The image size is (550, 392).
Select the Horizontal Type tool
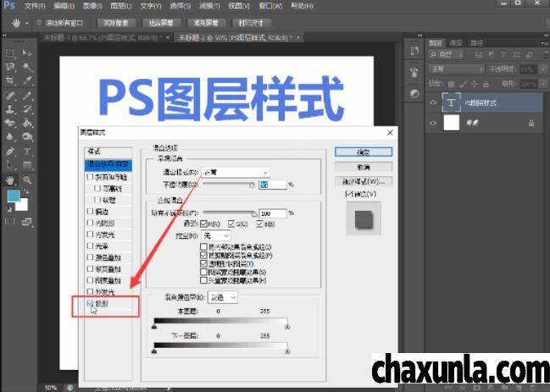coord(27,152)
